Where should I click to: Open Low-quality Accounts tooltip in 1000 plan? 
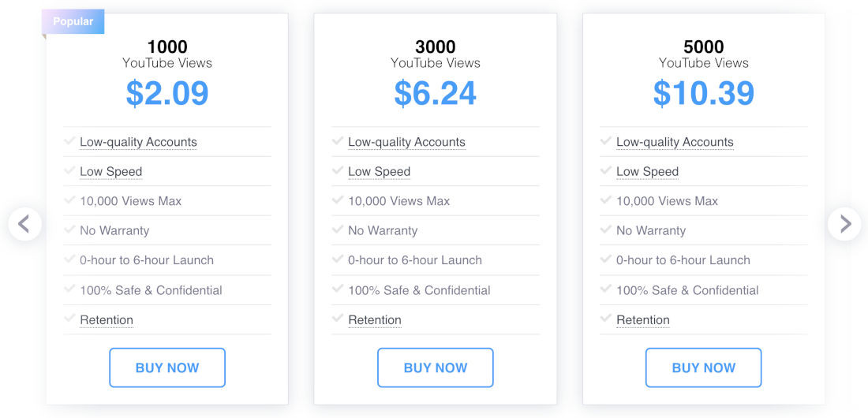138,142
